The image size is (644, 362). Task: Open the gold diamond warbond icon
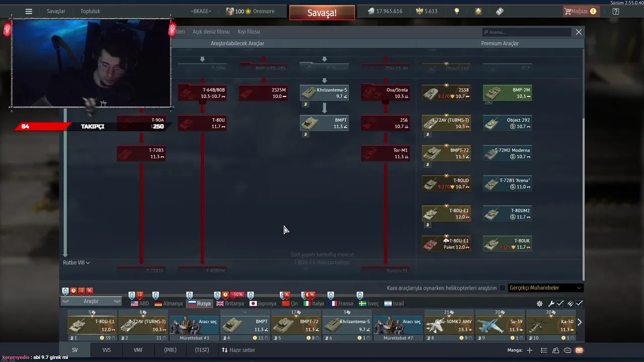(478, 11)
